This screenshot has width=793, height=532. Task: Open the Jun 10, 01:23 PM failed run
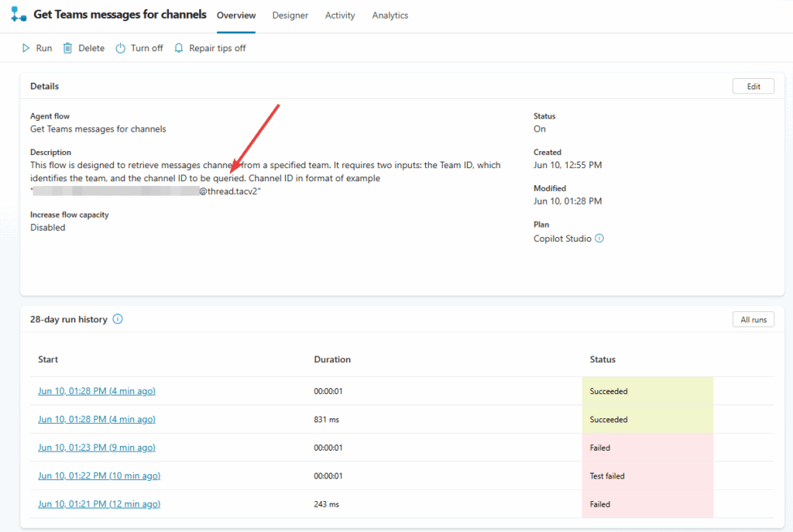click(97, 448)
